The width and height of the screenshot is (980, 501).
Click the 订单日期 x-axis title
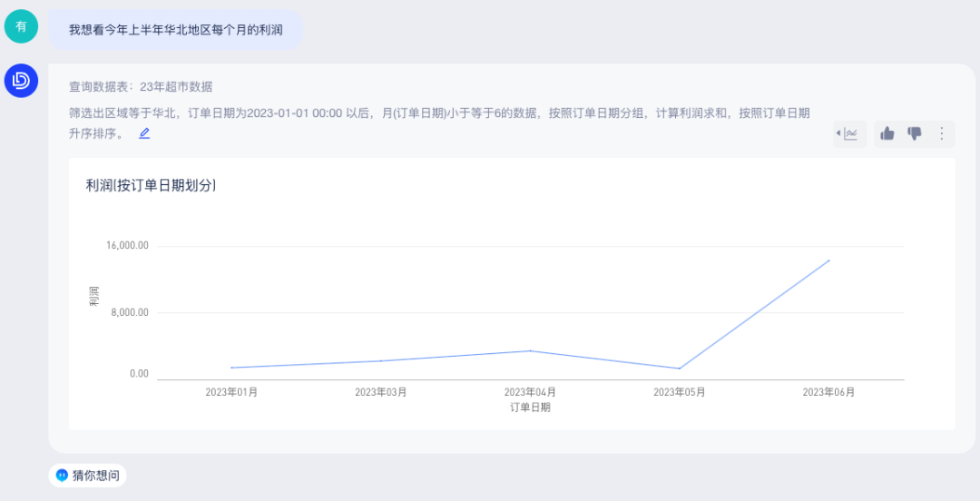530,408
